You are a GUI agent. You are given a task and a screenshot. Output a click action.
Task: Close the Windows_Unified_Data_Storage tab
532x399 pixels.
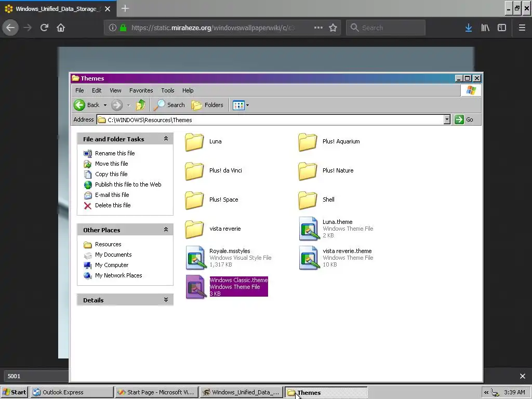coord(108,9)
